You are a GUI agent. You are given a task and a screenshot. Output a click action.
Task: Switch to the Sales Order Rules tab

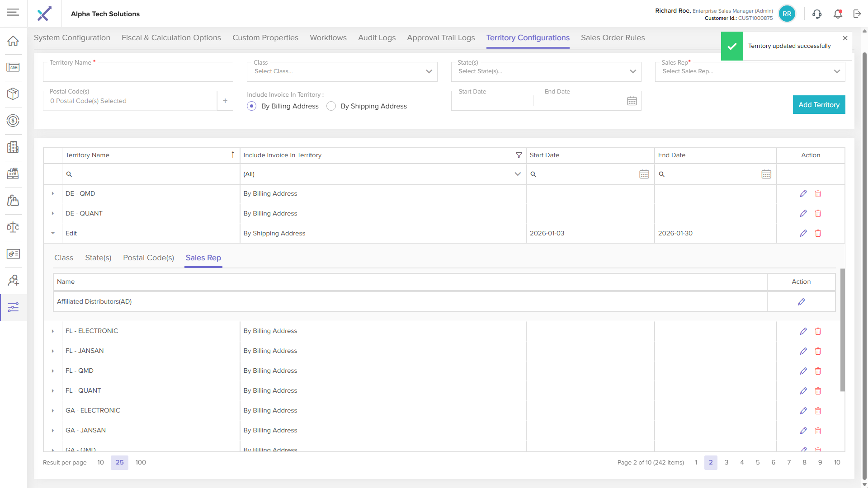point(613,38)
